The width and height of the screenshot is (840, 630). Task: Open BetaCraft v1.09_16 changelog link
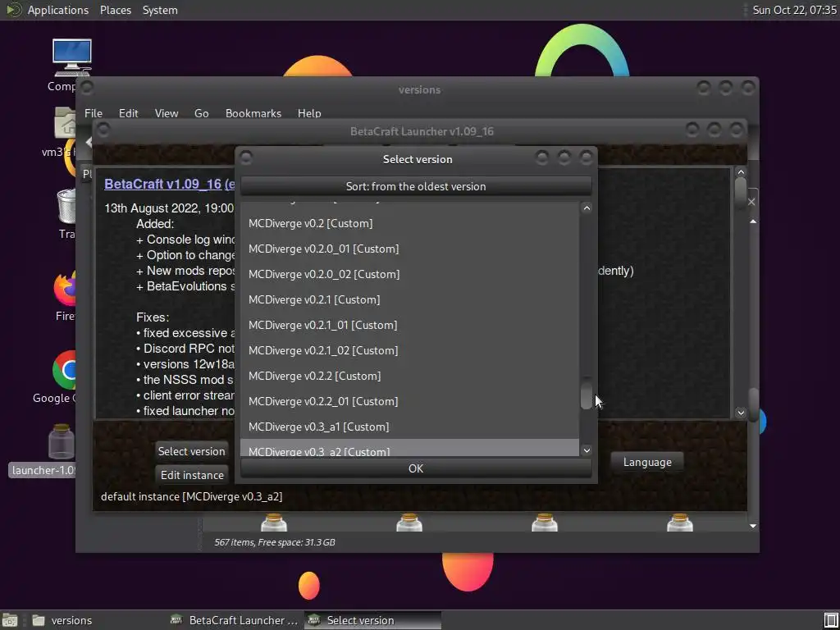point(163,184)
